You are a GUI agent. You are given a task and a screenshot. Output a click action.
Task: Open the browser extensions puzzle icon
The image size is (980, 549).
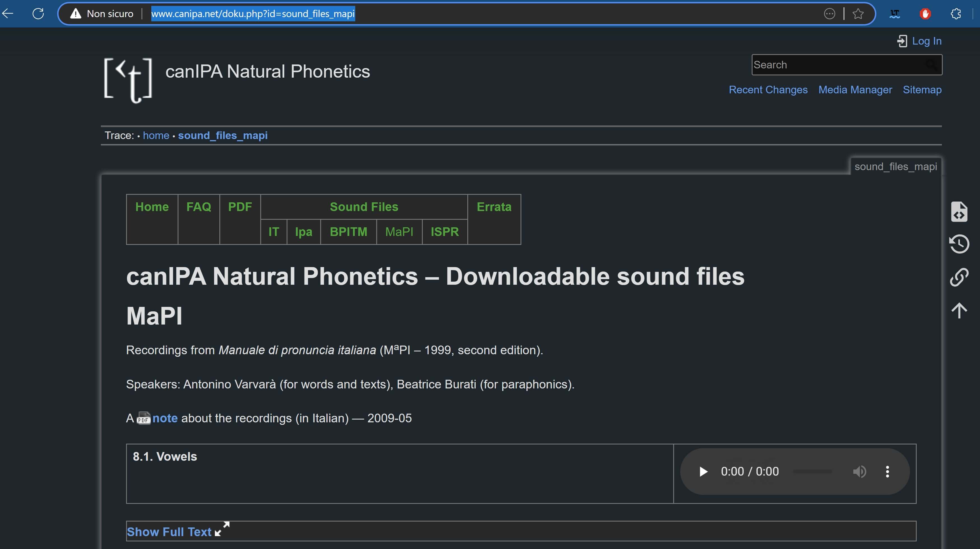[x=956, y=14]
